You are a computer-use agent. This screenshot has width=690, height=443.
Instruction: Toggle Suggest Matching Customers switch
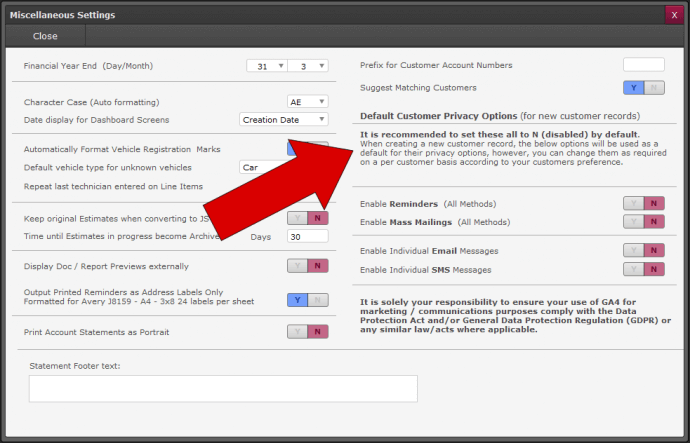643,88
